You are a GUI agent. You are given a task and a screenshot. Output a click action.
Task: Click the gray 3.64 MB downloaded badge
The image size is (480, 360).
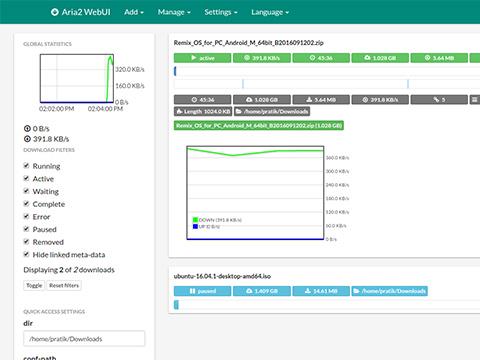coord(321,100)
